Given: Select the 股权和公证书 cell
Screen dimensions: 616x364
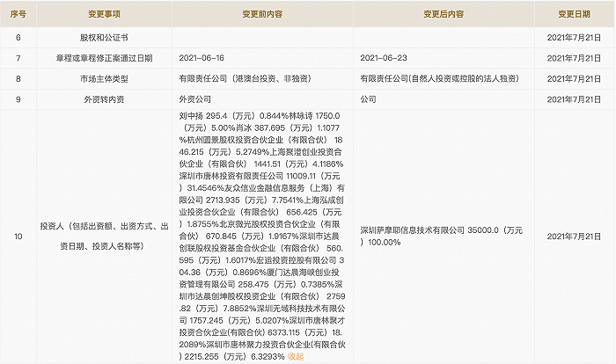Looking at the screenshot, I should 104,38.
